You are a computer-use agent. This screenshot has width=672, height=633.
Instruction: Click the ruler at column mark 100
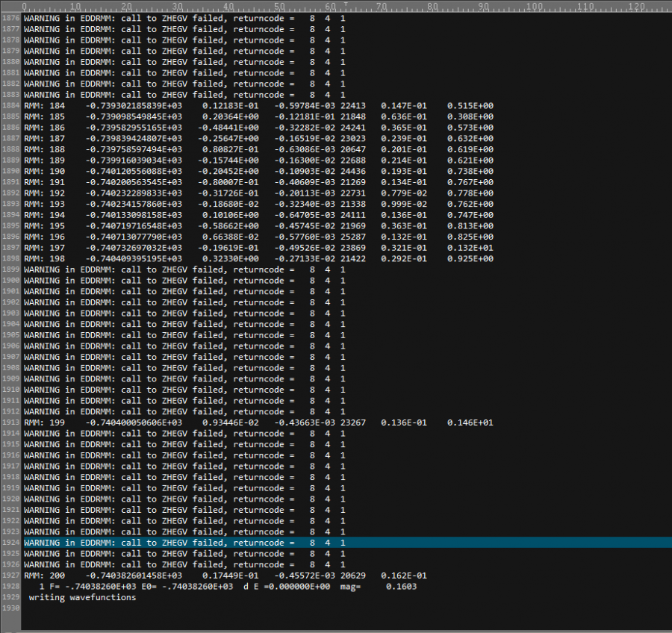coord(535,7)
